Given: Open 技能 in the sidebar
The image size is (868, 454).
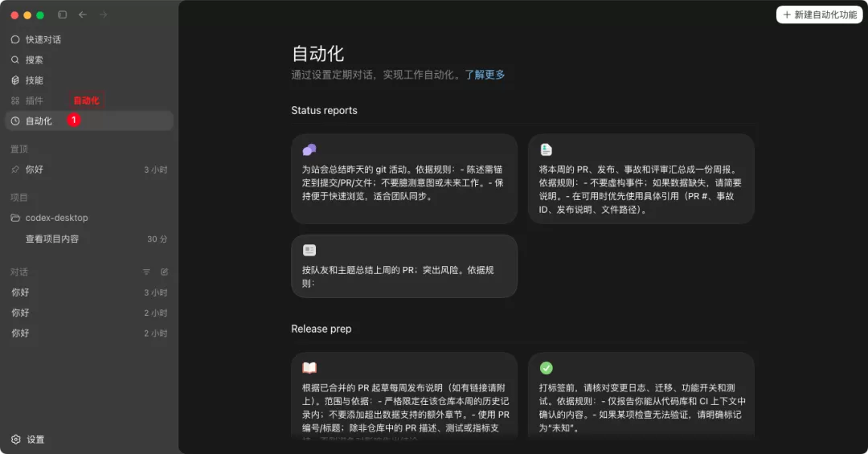Looking at the screenshot, I should click(x=89, y=80).
